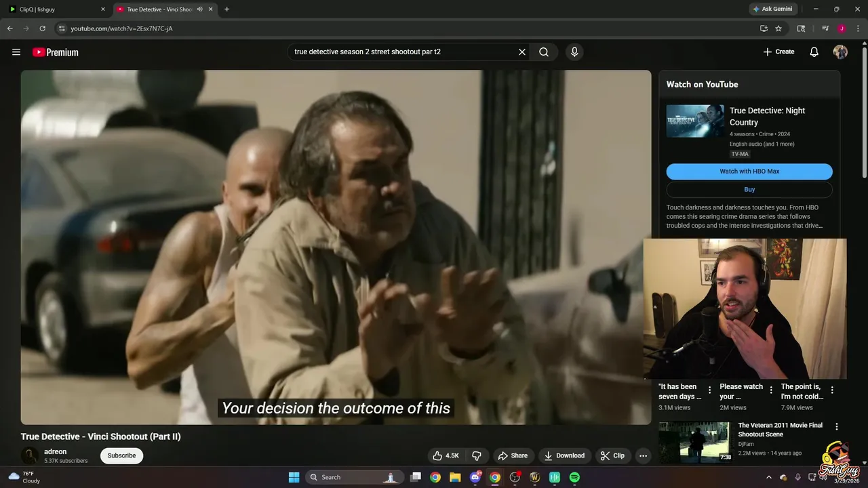Open options for "Please watch your" video
868x488 pixels.
click(x=771, y=390)
